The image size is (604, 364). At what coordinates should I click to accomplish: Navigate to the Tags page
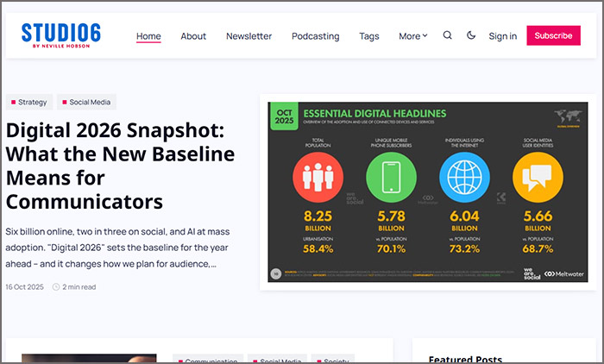pos(369,36)
